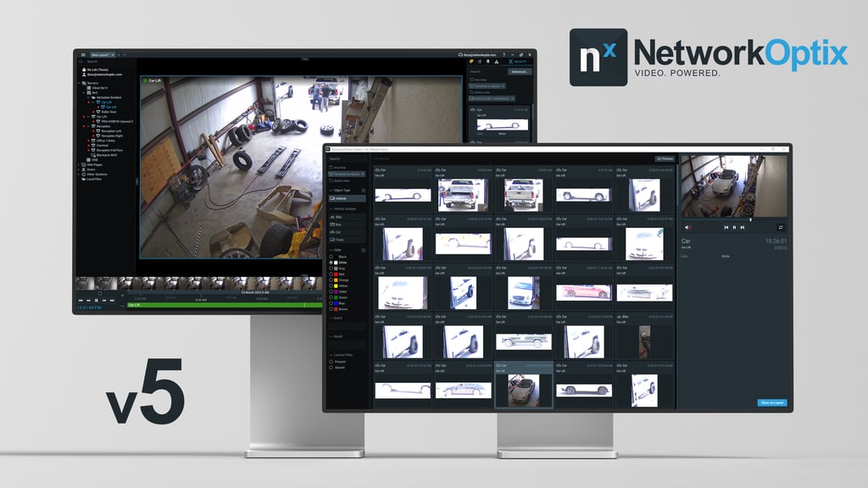Expand the Web Pages node
Image resolution: width=868 pixels, height=488 pixels.
pos(79,164)
